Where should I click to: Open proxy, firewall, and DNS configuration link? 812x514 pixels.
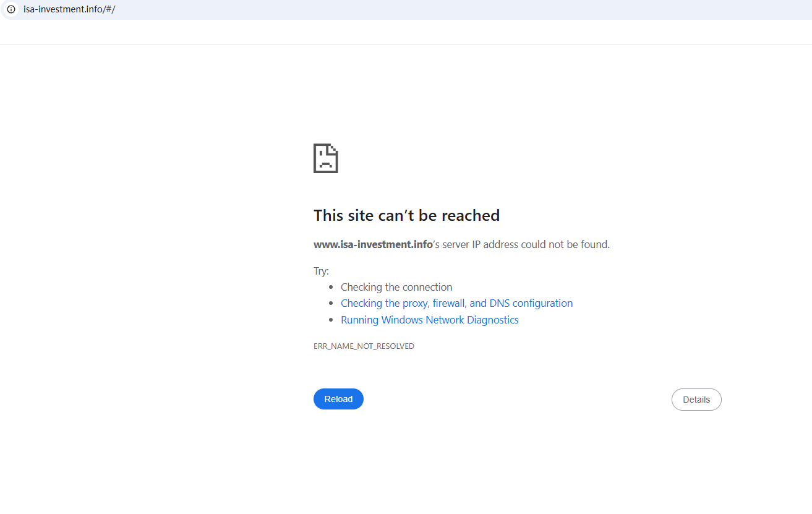click(456, 303)
